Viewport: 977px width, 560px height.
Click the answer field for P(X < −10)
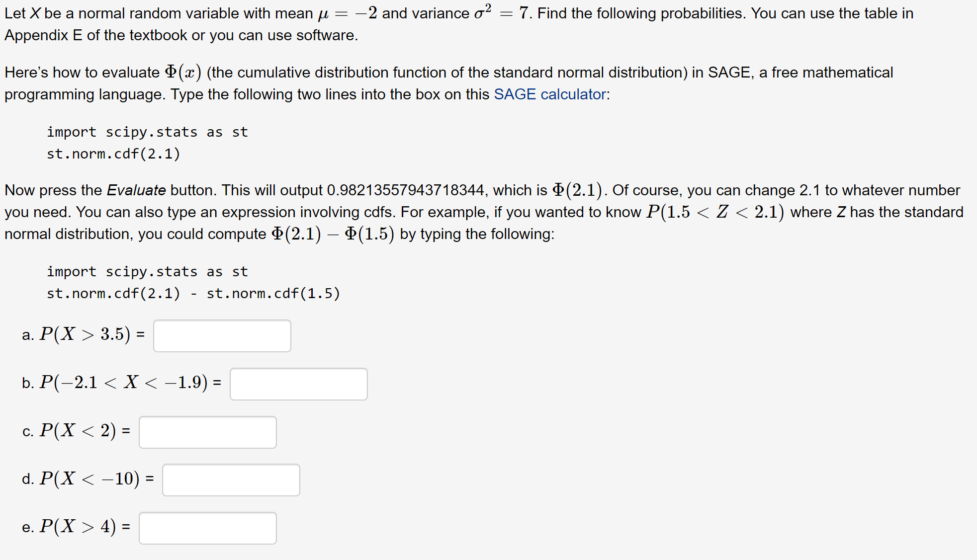pyautogui.click(x=231, y=480)
